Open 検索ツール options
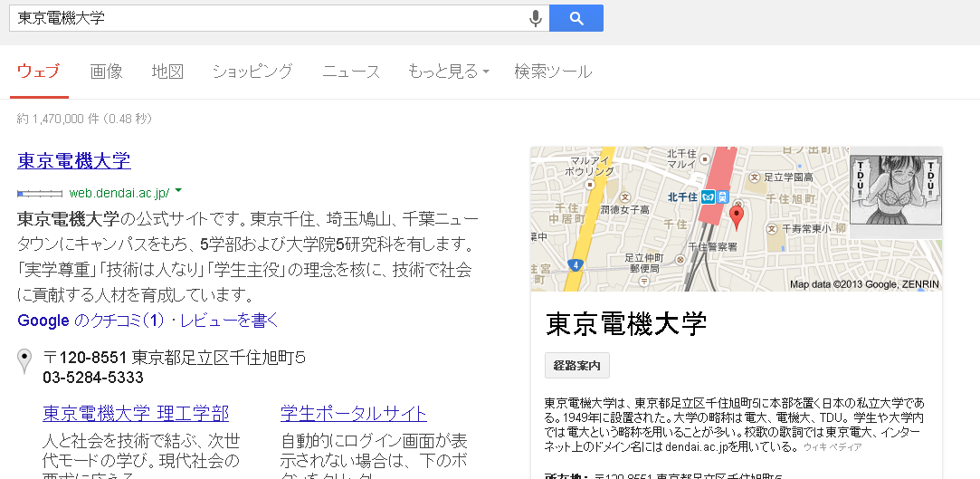 coord(553,72)
